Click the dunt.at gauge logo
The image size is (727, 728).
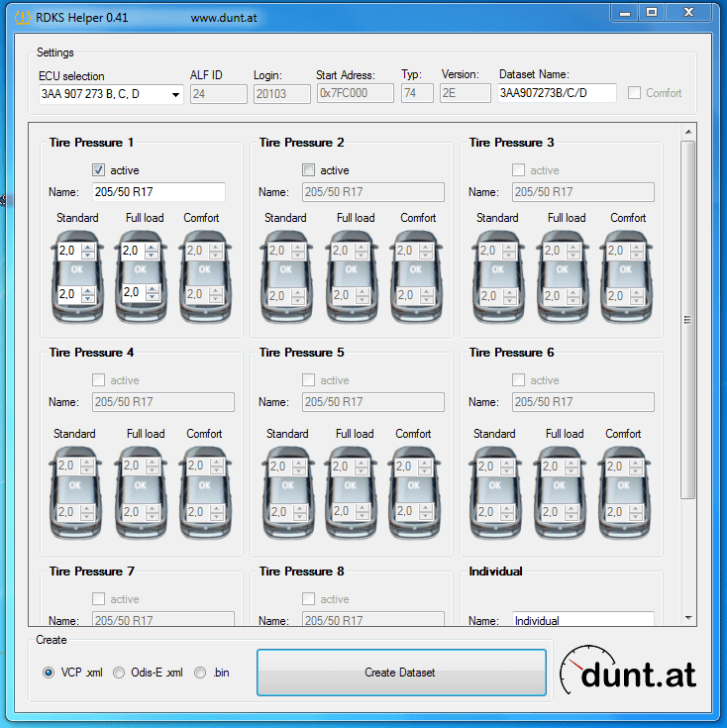[628, 671]
